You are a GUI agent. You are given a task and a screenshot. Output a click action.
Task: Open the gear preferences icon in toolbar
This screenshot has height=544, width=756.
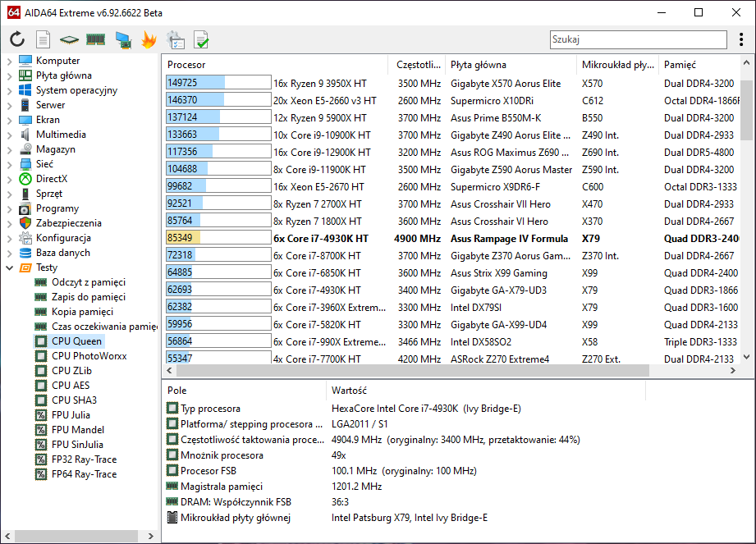click(x=175, y=39)
